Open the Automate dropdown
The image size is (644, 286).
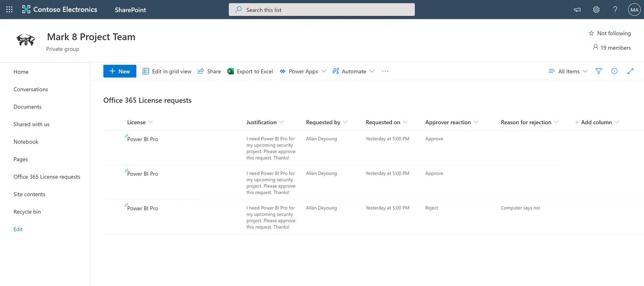(353, 71)
